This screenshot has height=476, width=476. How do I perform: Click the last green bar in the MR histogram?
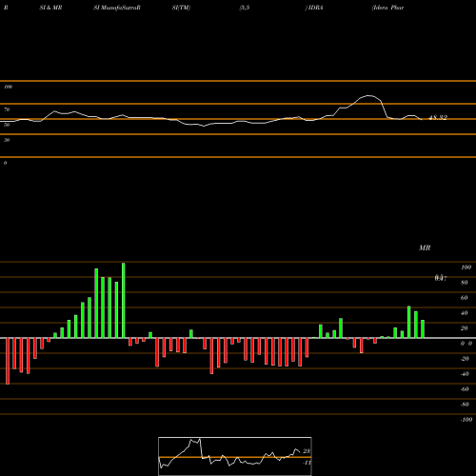click(x=423, y=329)
